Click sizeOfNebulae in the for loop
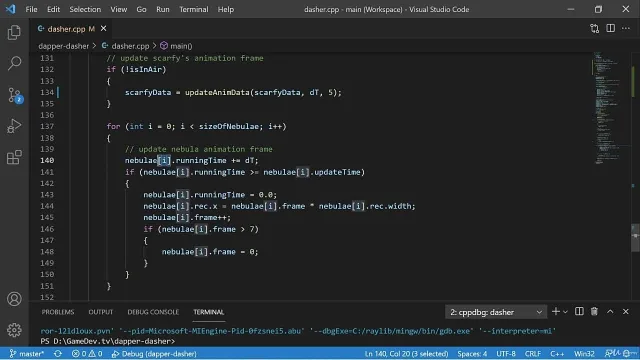Screen dimensions: 640x360 229,126
